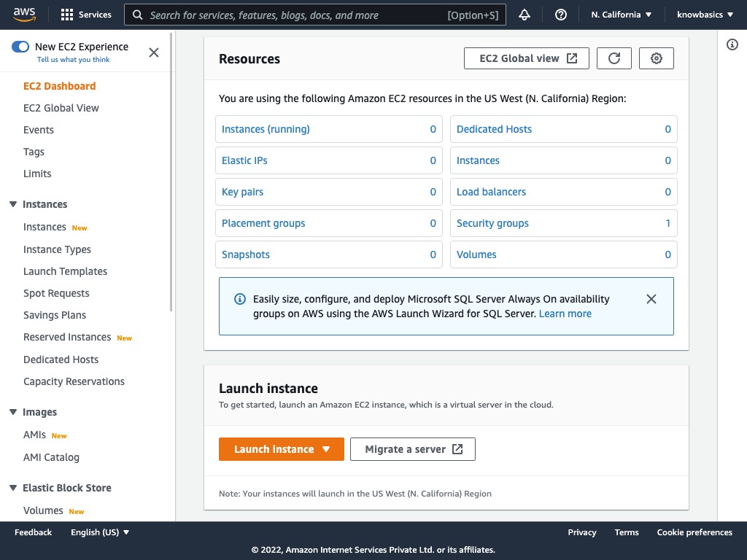
Task: Open Cookie preferences in footer
Action: [694, 532]
